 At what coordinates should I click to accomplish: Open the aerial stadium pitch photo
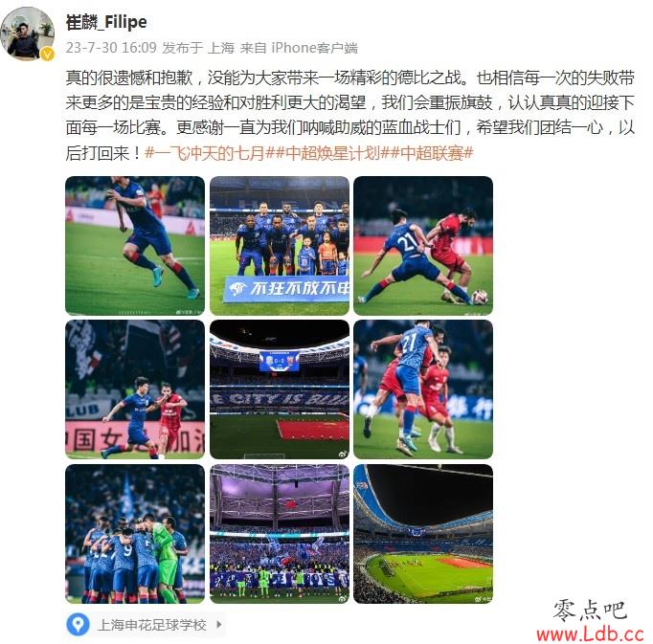423,534
